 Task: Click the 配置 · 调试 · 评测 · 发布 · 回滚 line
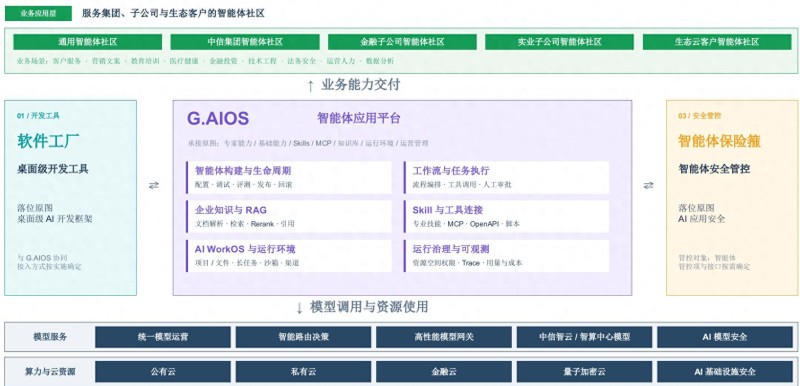[x=243, y=185]
